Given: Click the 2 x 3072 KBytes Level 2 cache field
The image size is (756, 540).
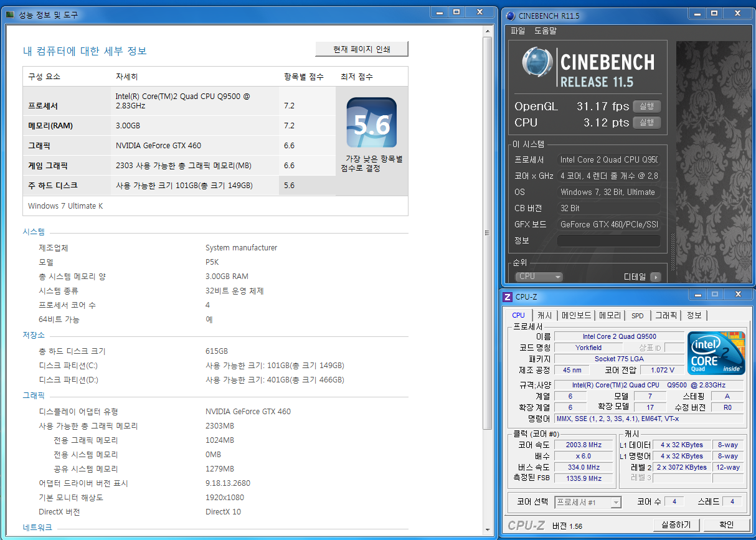Looking at the screenshot, I should point(682,467).
